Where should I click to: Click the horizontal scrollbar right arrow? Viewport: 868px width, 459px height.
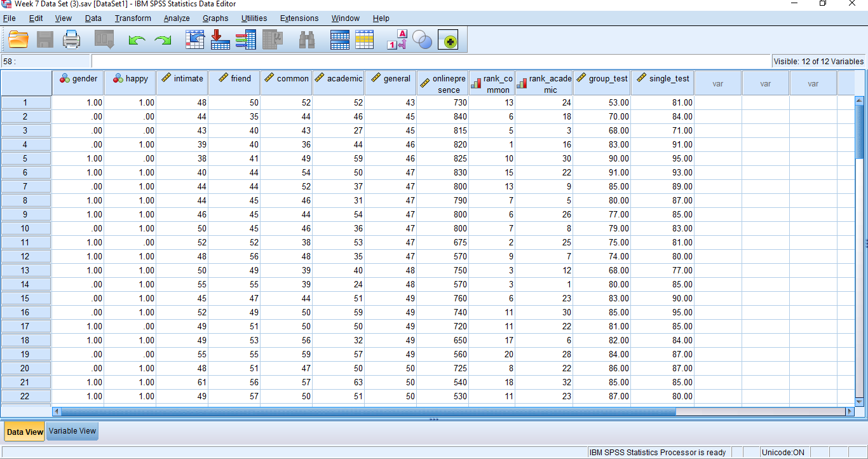[850, 412]
